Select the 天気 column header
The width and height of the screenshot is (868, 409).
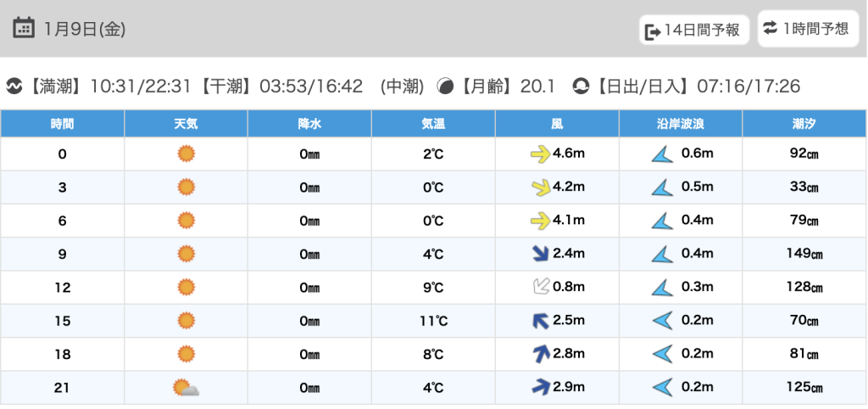[186, 124]
